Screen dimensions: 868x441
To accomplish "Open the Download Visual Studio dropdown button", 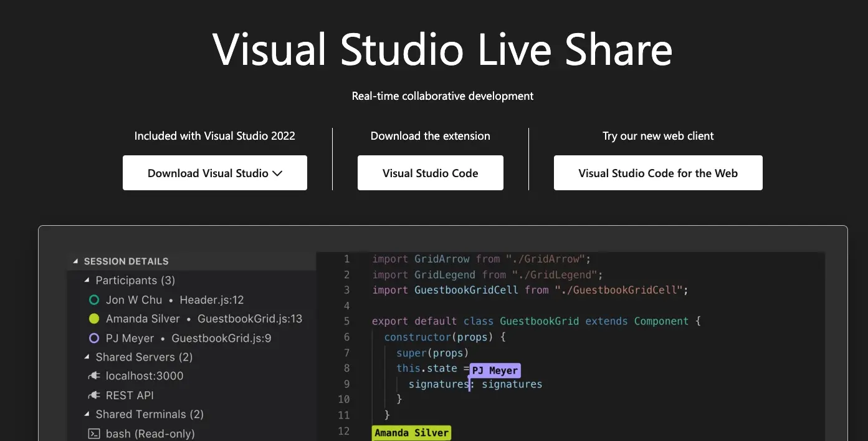I will tap(215, 173).
